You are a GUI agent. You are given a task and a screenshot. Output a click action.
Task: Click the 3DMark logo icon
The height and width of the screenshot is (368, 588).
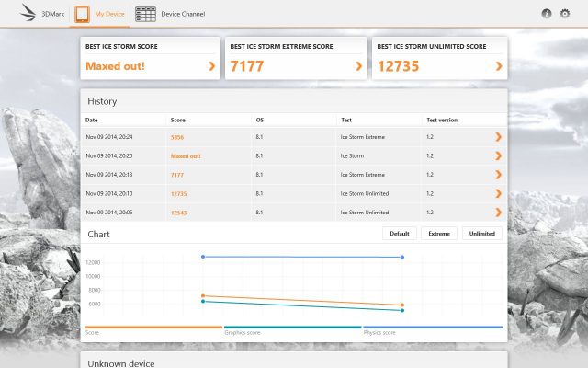point(28,13)
